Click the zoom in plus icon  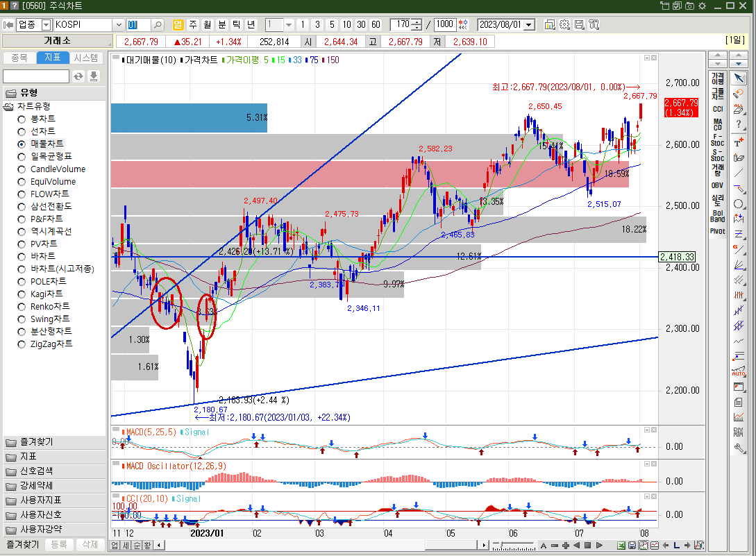tap(566, 546)
